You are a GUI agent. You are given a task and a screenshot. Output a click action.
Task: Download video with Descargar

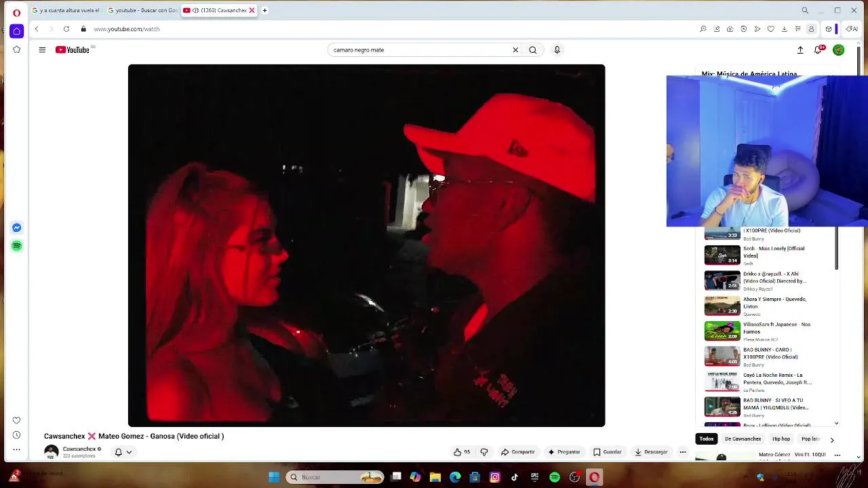pos(652,452)
